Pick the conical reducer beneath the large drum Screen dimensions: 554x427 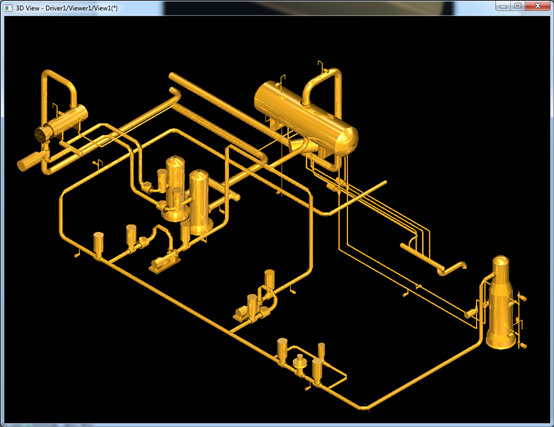click(x=297, y=144)
